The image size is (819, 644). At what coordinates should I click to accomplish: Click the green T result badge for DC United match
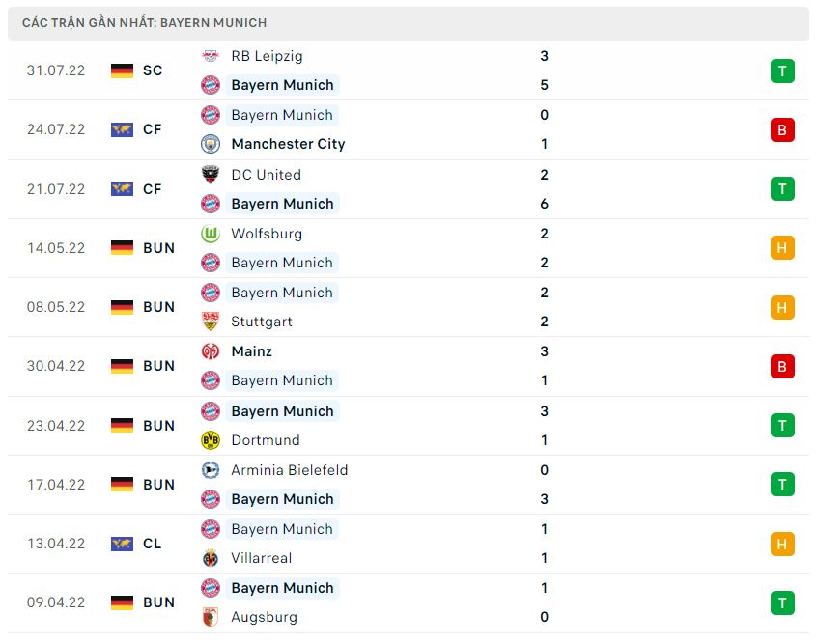782,189
